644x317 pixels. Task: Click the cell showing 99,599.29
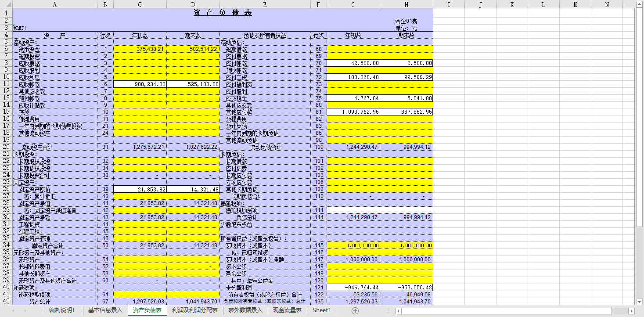pyautogui.click(x=407, y=77)
